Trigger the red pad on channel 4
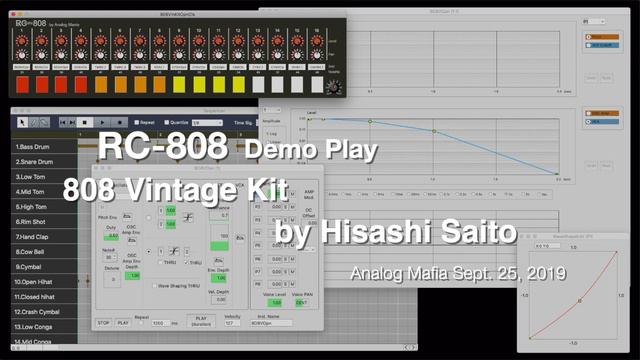Viewport: 640px width, 360px height. pyautogui.click(x=81, y=85)
